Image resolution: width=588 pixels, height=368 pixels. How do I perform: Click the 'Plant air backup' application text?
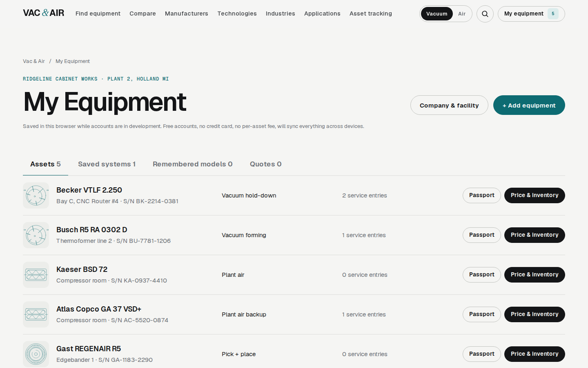click(x=244, y=314)
